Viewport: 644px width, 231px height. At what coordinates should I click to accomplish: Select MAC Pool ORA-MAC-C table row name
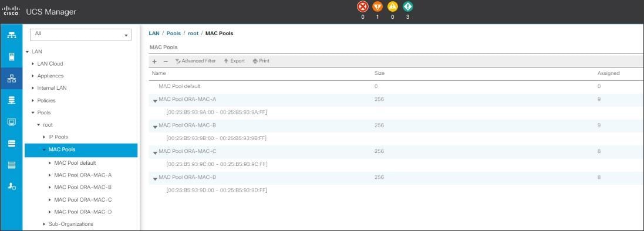(x=188, y=151)
